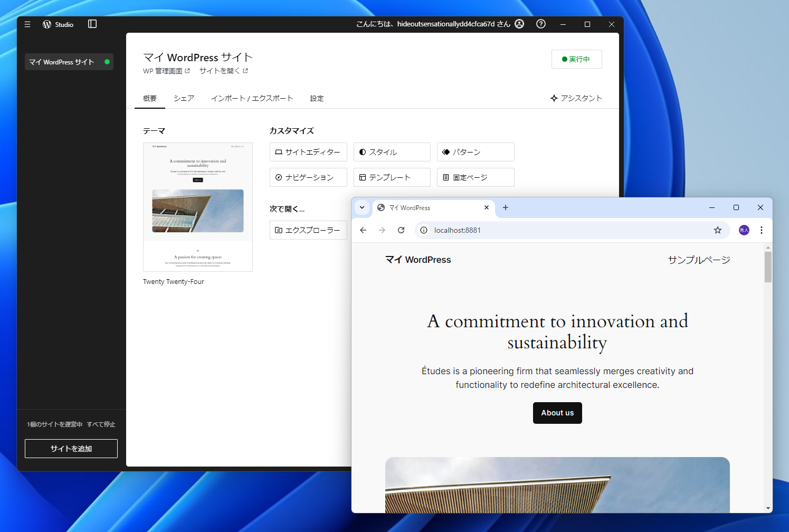Screen dimensions: 789x532
Task: Click the サイトを追加 button
Action: point(71,448)
